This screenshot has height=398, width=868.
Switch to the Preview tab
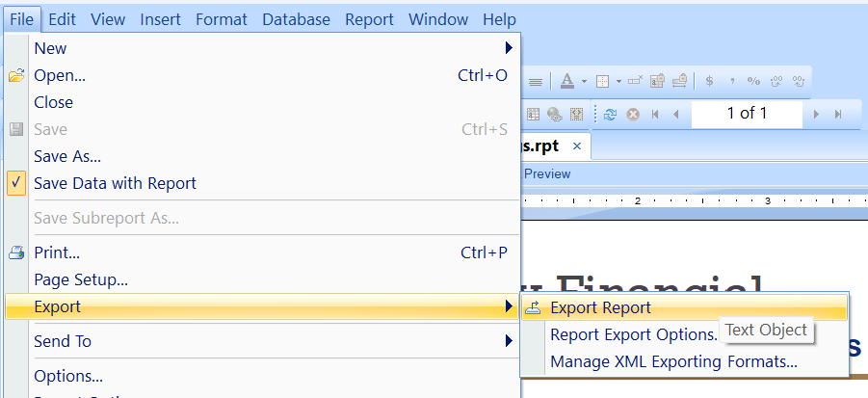547,173
